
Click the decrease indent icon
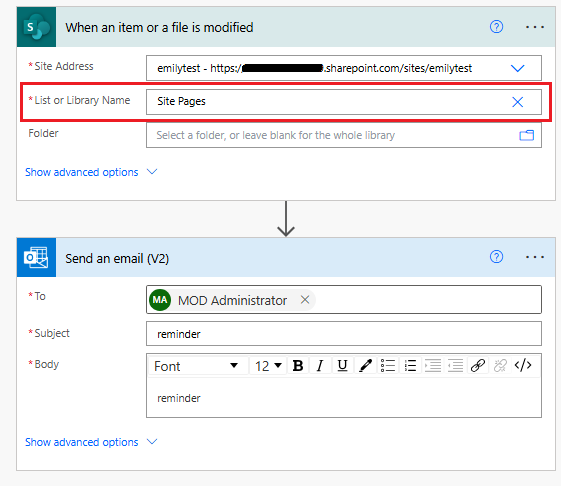tap(455, 366)
